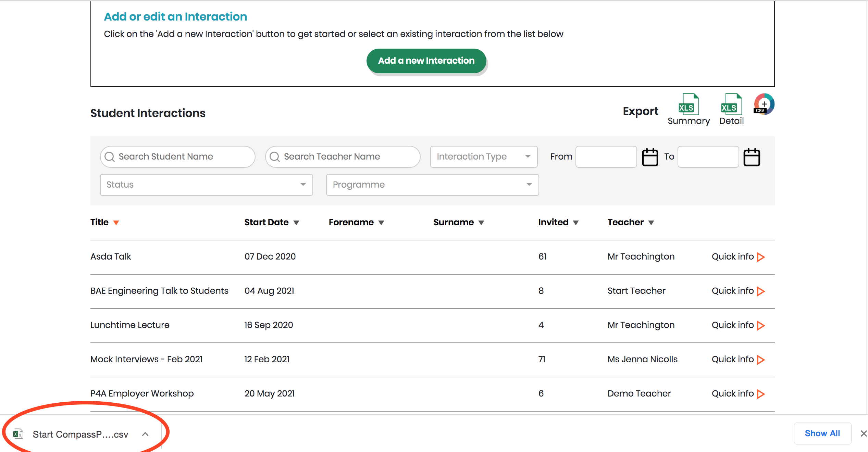The image size is (868, 452).
Task: Focus the Search Student Name field
Action: (178, 157)
